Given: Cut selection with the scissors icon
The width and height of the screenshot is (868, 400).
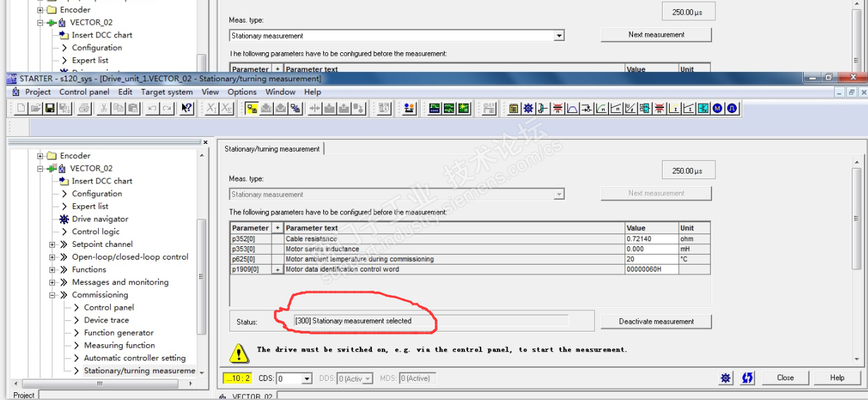Looking at the screenshot, I should point(104,108).
